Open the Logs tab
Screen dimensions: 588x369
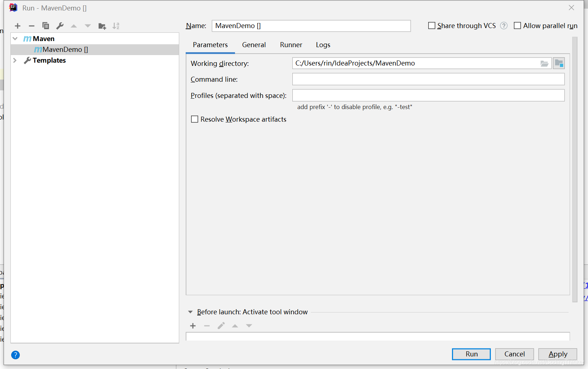[x=323, y=45]
